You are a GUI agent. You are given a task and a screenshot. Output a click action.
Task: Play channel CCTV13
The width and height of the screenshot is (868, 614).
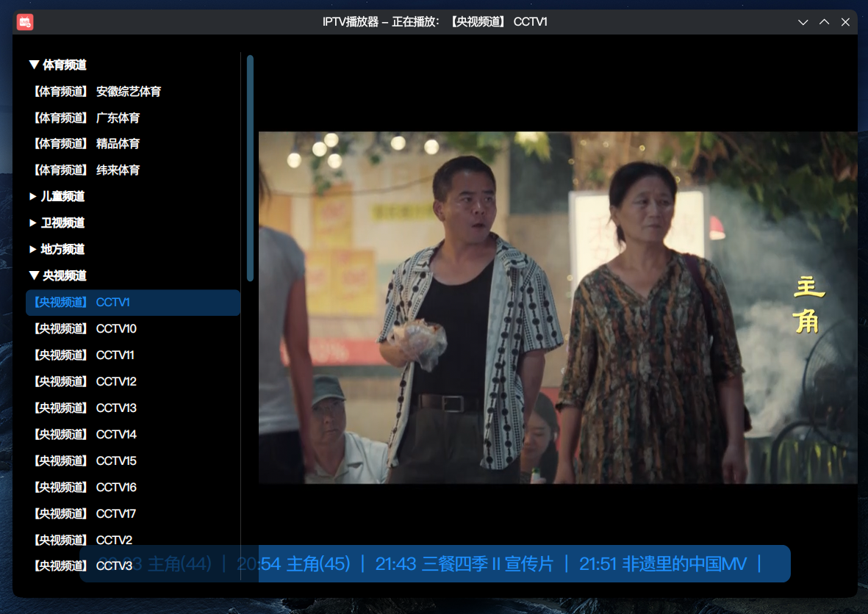[133, 408]
